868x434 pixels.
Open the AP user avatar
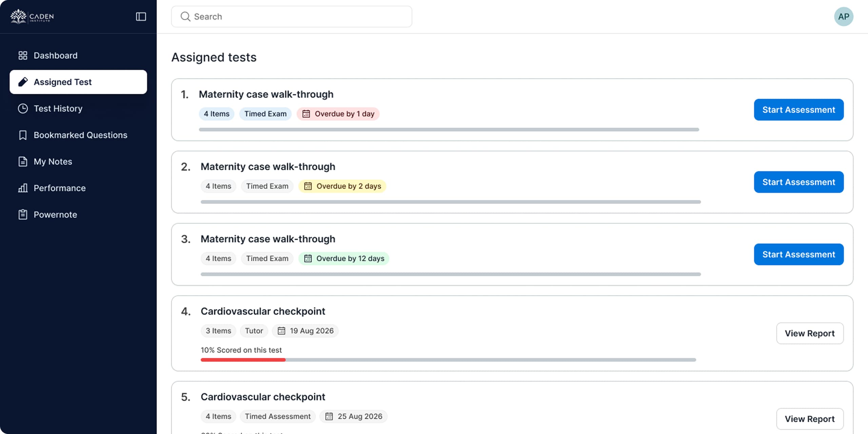tap(844, 16)
